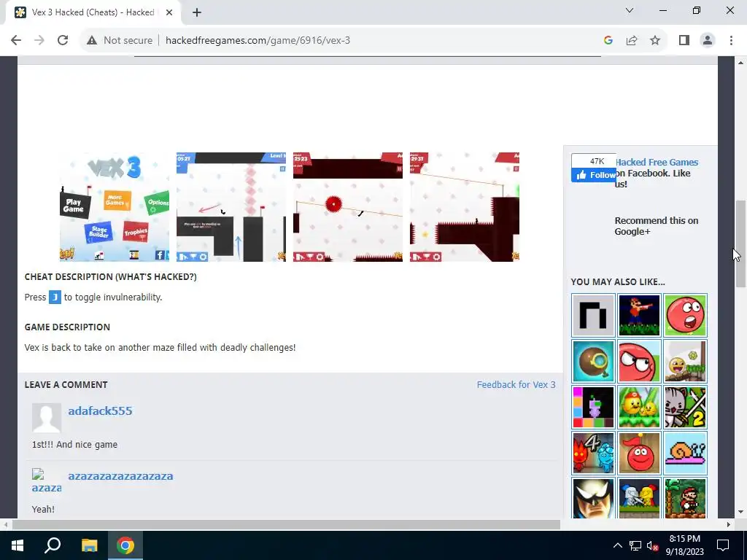Image resolution: width=747 pixels, height=560 pixels.
Task: Open the snail game thumbnail
Action: (686, 454)
